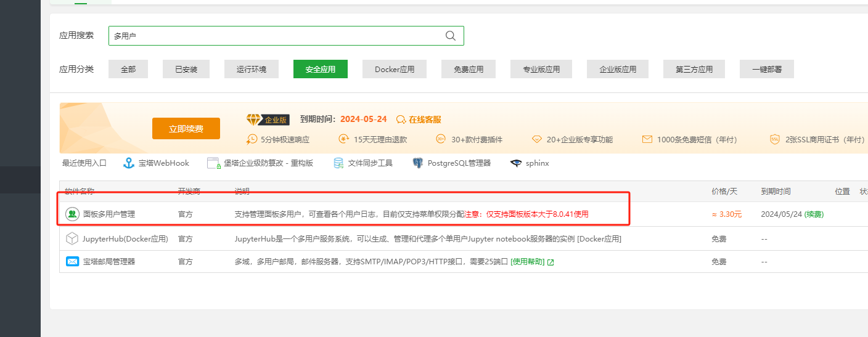Click the 1000条免费短信 envelope icon
868x337 pixels.
point(647,139)
